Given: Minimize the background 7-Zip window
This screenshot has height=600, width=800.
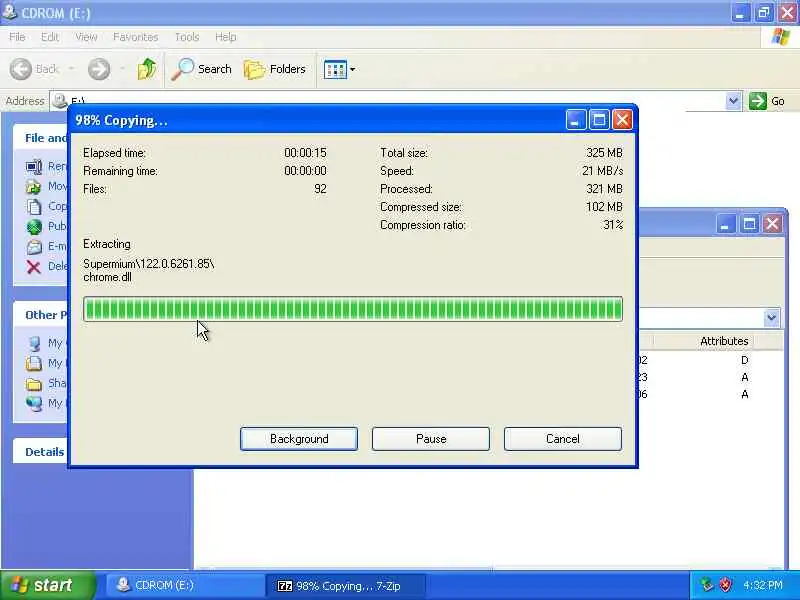Looking at the screenshot, I should (725, 223).
